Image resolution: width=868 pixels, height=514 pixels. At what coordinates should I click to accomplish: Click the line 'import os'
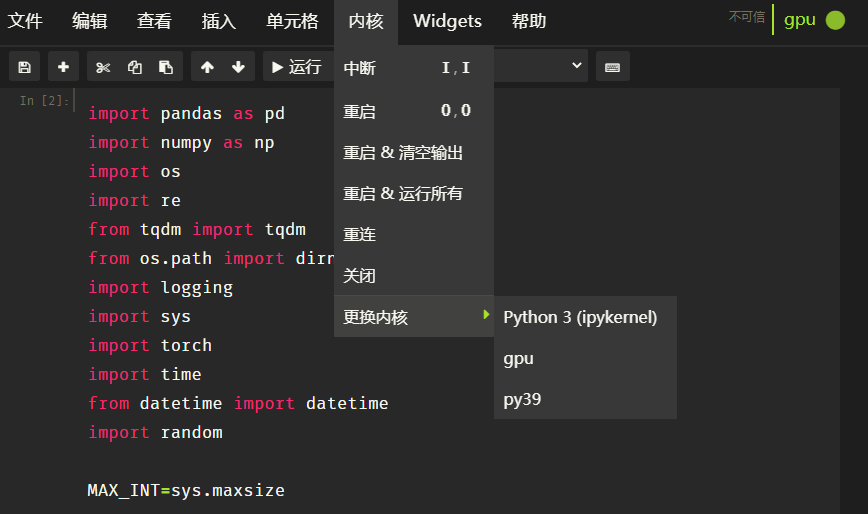pos(135,172)
